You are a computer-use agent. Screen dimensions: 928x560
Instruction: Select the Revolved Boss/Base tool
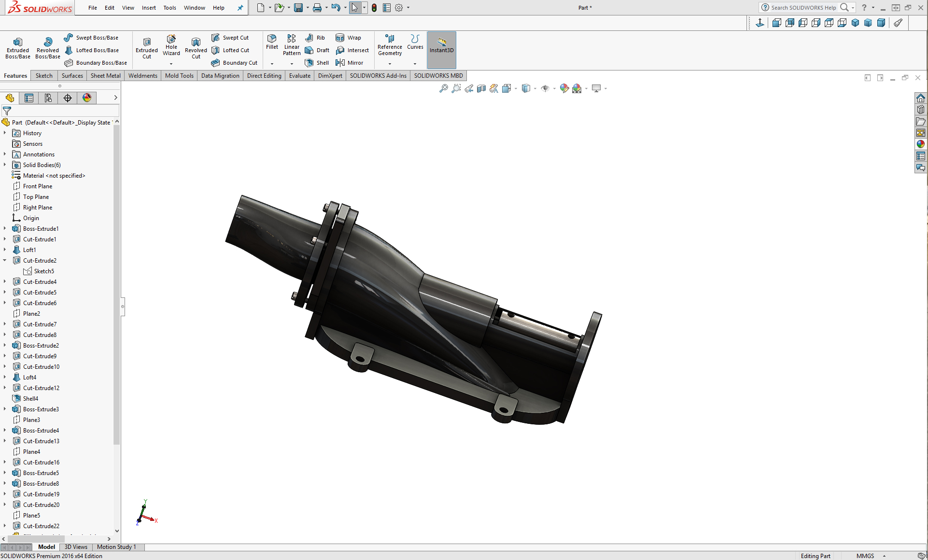pyautogui.click(x=48, y=49)
